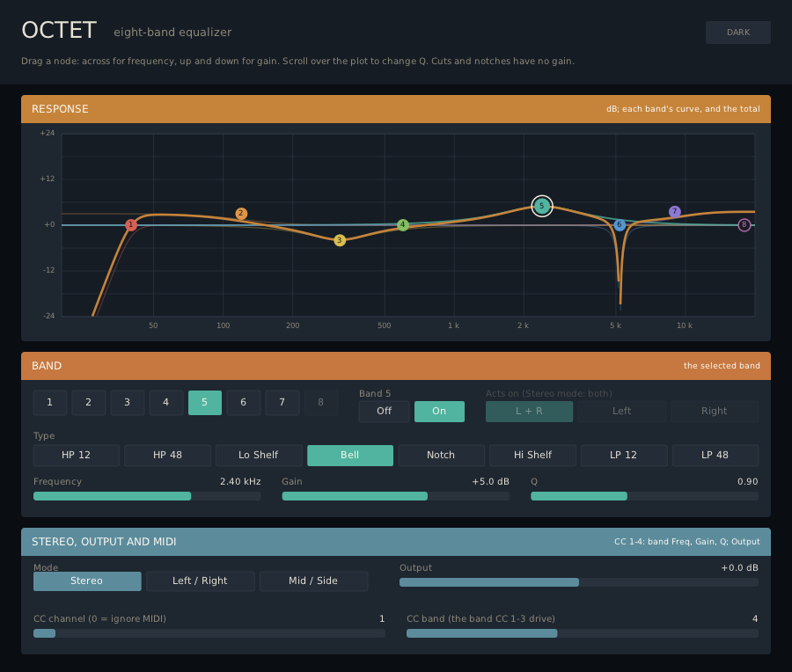Click STEREO, OUTPUT AND MIDI header
Image resolution: width=792 pixels, height=672 pixels.
click(x=396, y=542)
